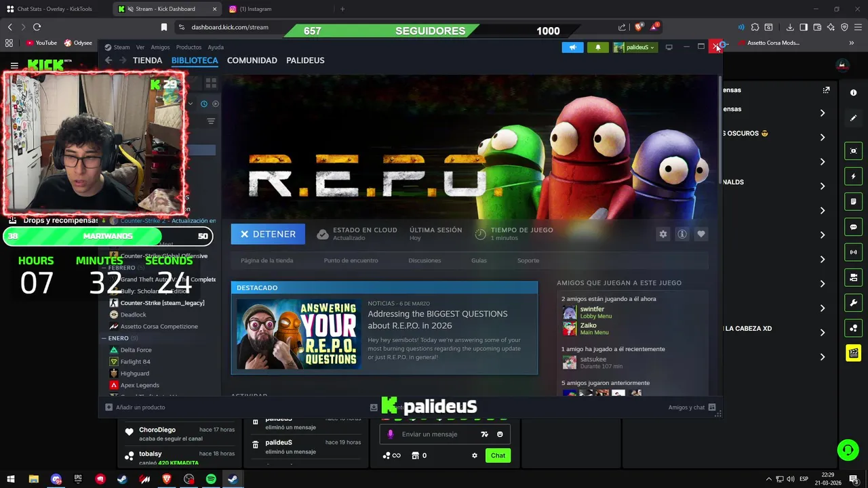This screenshot has width=868, height=488.
Task: Go back with Steam's back arrow
Action: (108, 60)
